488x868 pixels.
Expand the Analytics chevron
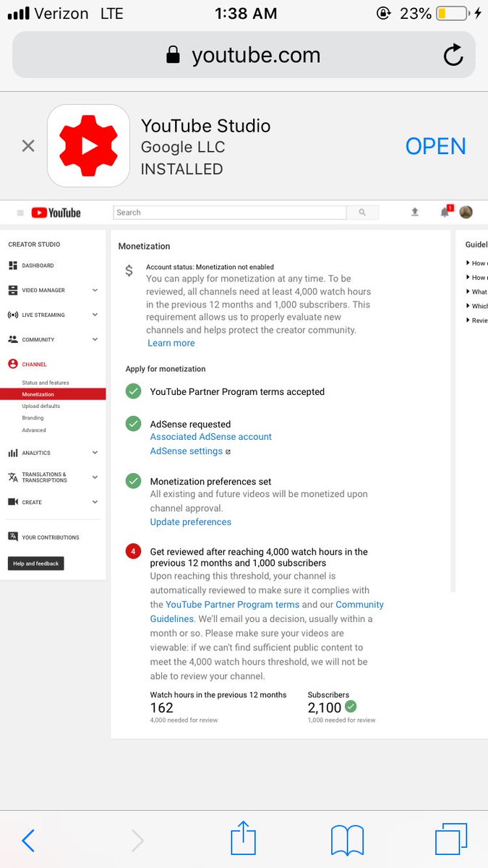[95, 453]
